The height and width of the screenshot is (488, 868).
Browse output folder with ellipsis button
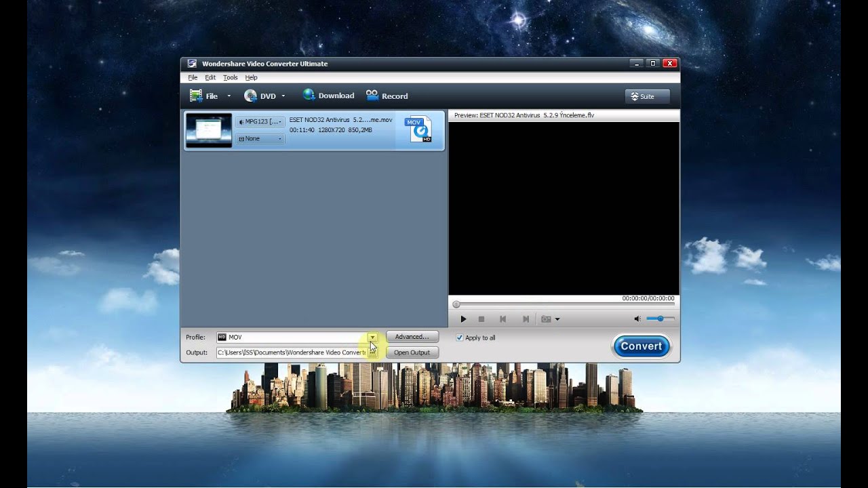point(372,352)
